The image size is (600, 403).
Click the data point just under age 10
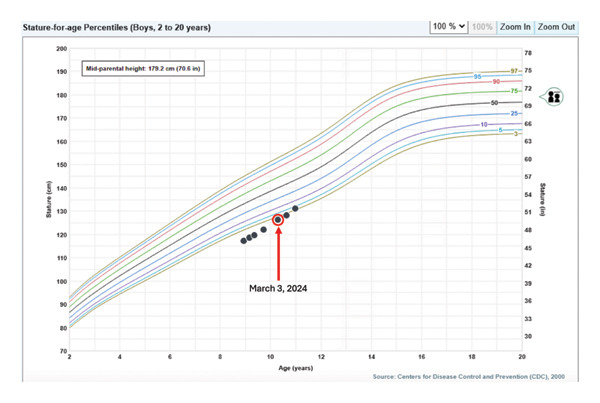263,230
